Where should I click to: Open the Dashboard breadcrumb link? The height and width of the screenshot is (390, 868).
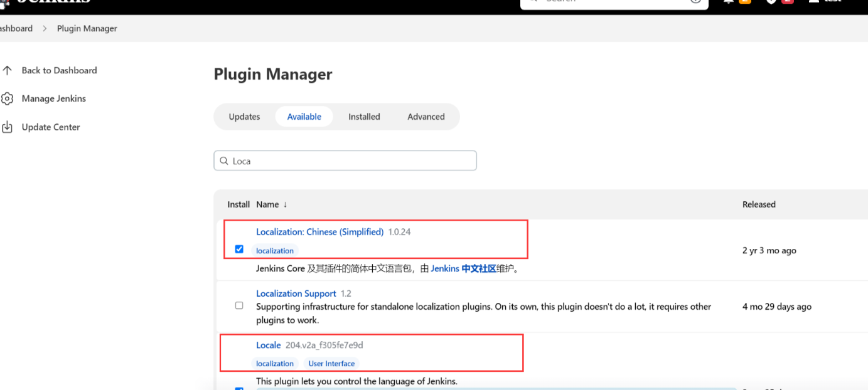(x=15, y=28)
